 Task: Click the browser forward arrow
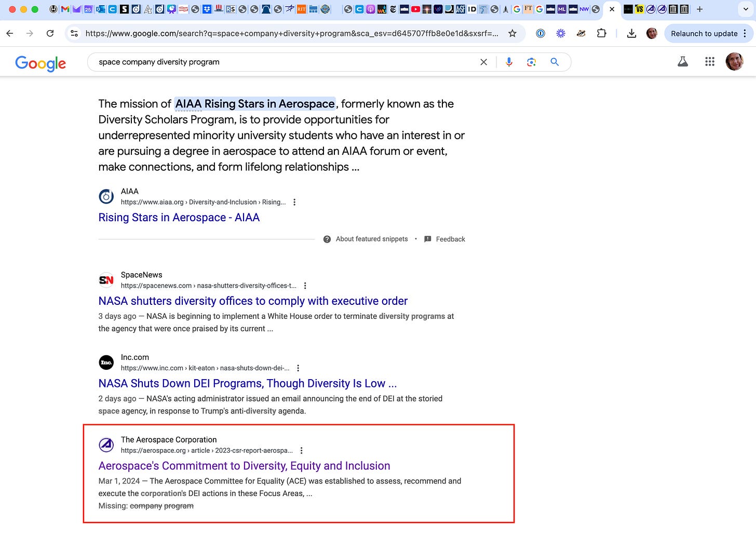30,33
